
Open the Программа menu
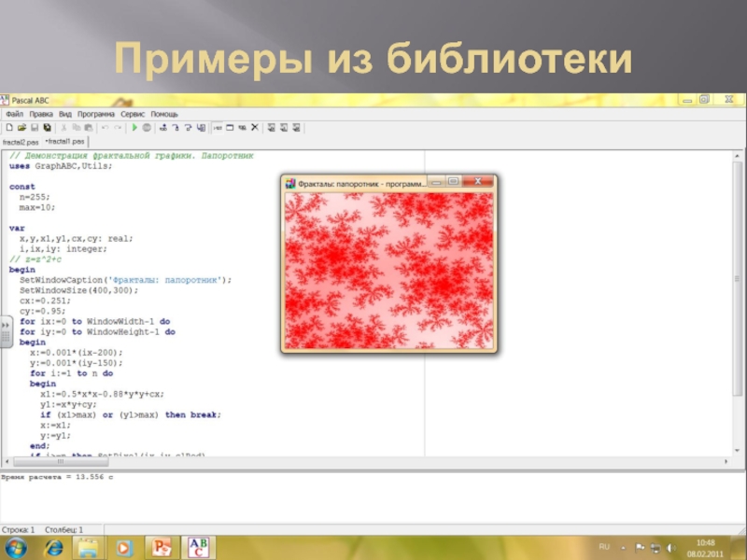point(96,114)
